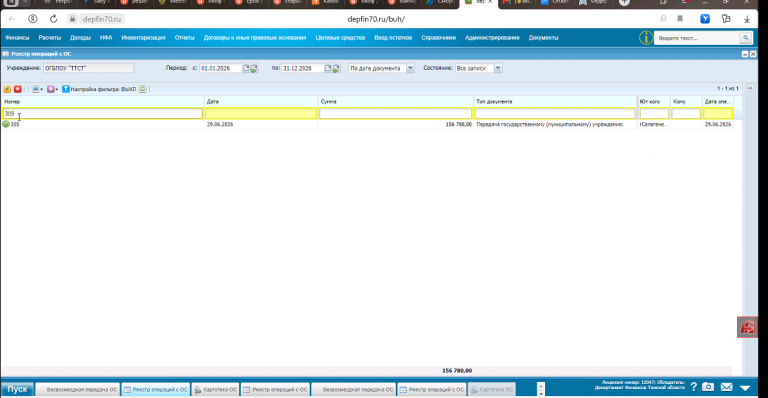This screenshot has width=768, height=398.
Task: Open the НФА menu
Action: (x=106, y=38)
